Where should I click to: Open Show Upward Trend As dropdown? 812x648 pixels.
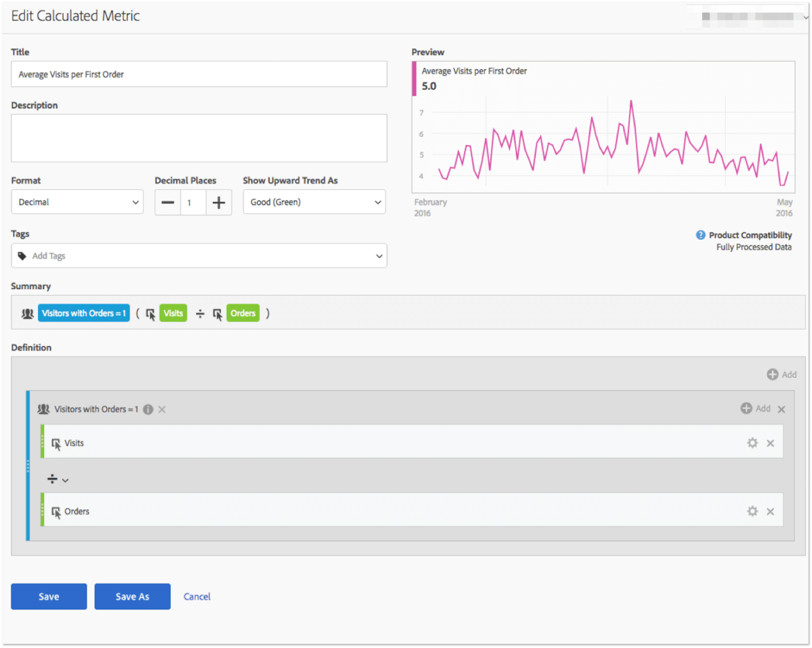314,202
